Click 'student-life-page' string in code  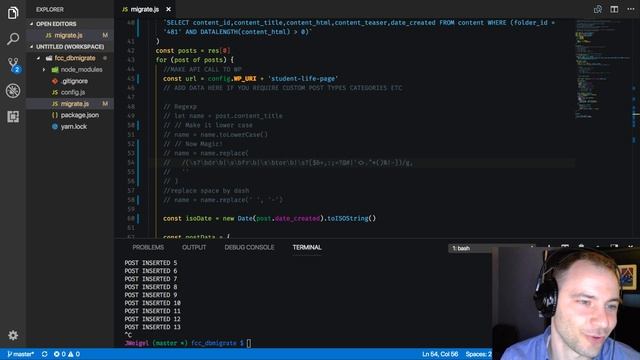click(303, 79)
